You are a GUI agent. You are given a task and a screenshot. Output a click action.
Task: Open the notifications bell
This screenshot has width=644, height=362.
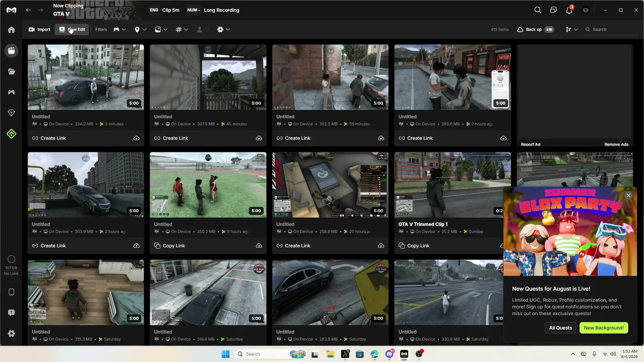point(570,10)
